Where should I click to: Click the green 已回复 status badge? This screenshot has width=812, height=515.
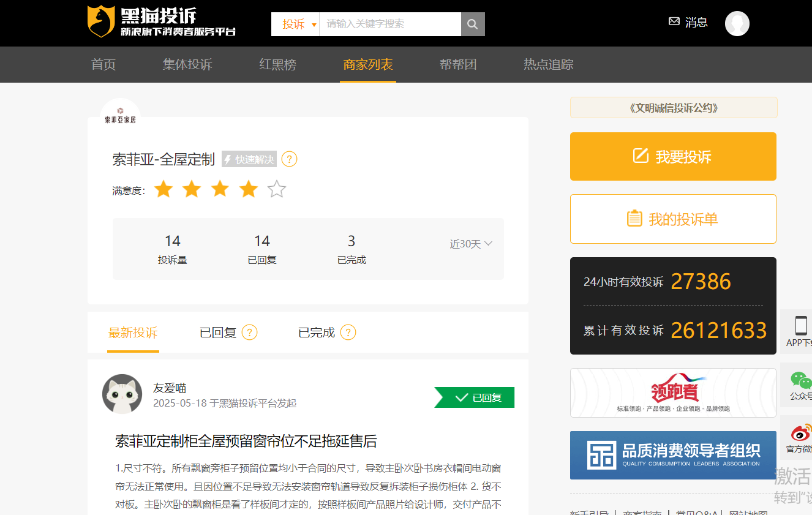tap(475, 397)
